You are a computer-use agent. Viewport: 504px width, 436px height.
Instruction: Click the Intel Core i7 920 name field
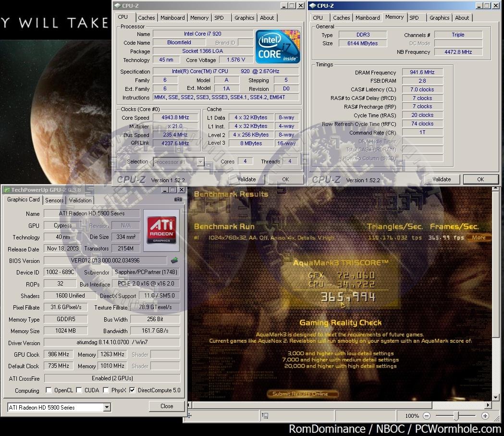coord(203,34)
